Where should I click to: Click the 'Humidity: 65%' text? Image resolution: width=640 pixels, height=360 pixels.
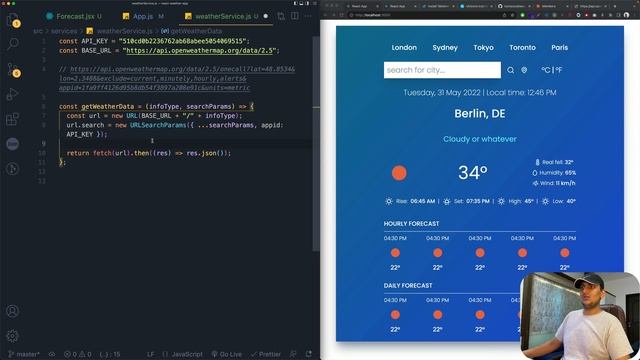coord(557,173)
